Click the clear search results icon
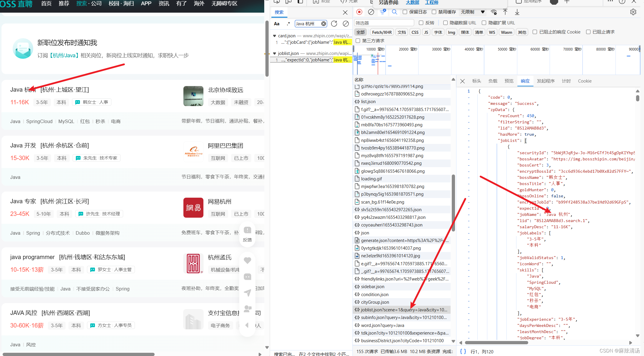644x356 pixels. tap(346, 24)
